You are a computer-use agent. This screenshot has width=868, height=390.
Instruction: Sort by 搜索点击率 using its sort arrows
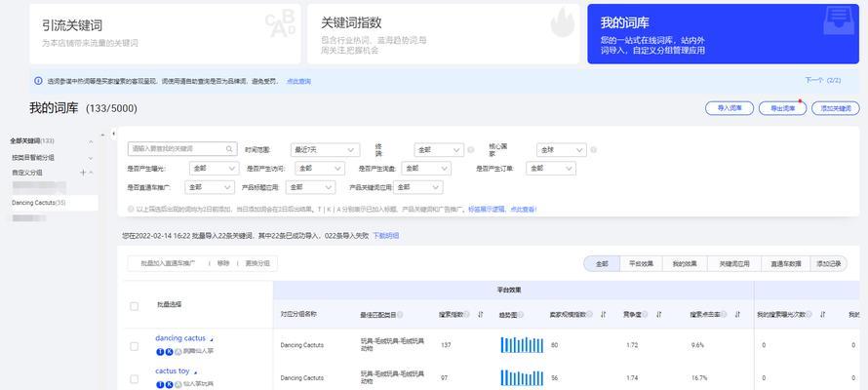click(x=737, y=314)
